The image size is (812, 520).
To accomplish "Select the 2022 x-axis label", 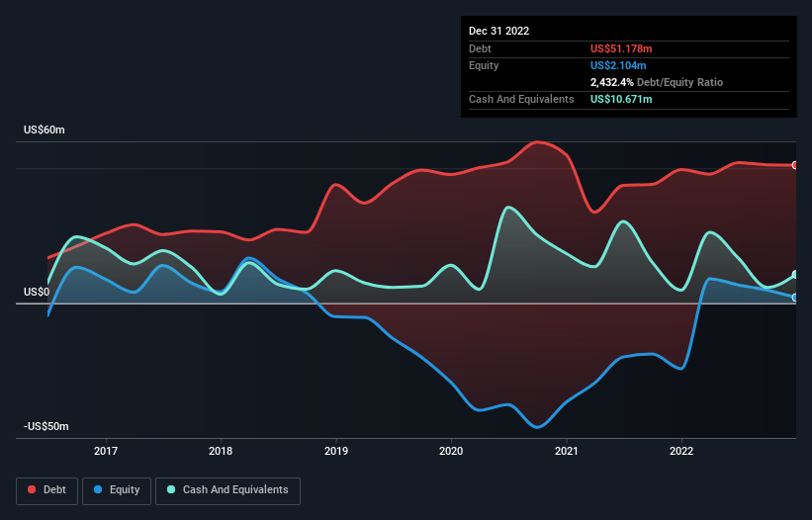I will [x=681, y=451].
